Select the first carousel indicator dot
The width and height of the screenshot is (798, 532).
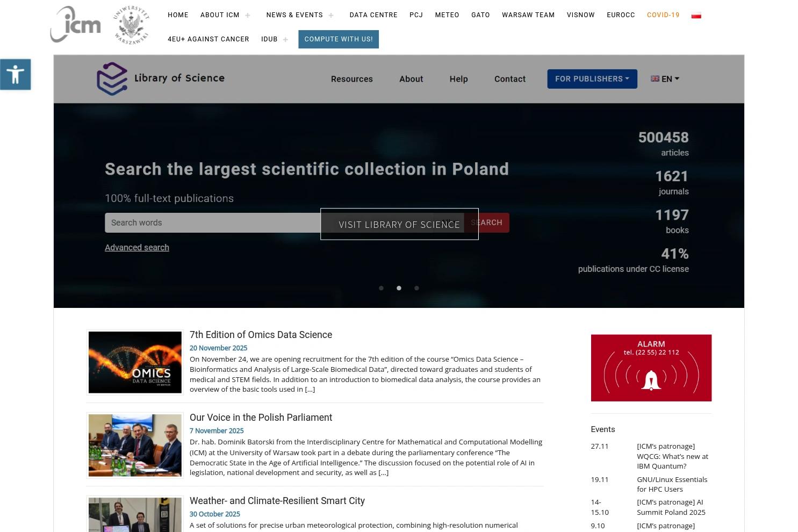tap(381, 288)
